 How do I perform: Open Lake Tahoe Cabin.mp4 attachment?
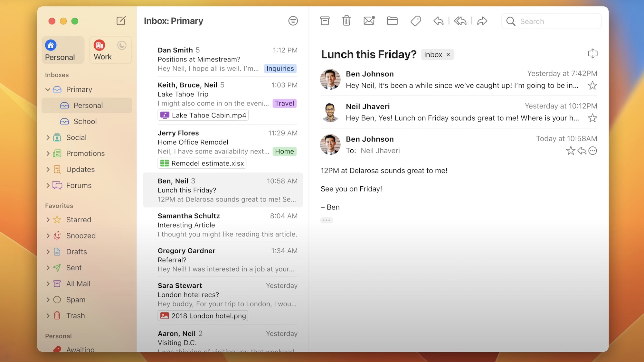point(203,115)
